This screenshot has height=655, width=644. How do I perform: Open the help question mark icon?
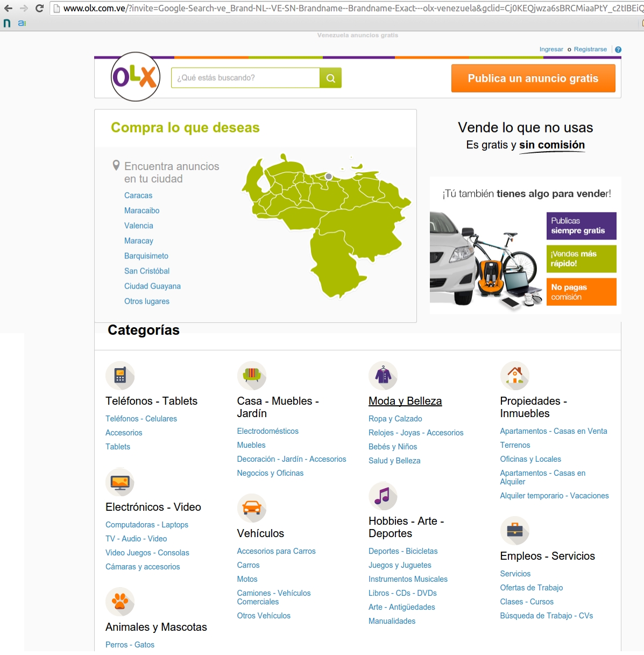618,50
